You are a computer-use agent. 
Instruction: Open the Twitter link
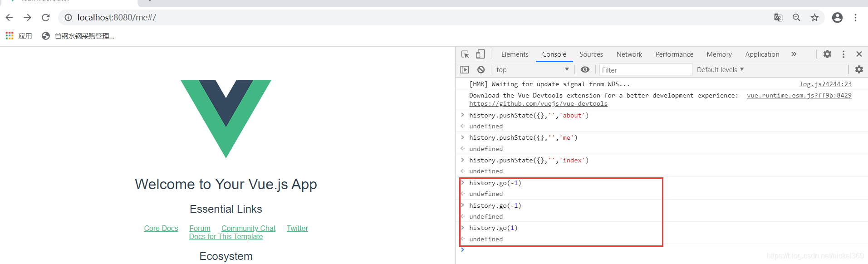(297, 228)
